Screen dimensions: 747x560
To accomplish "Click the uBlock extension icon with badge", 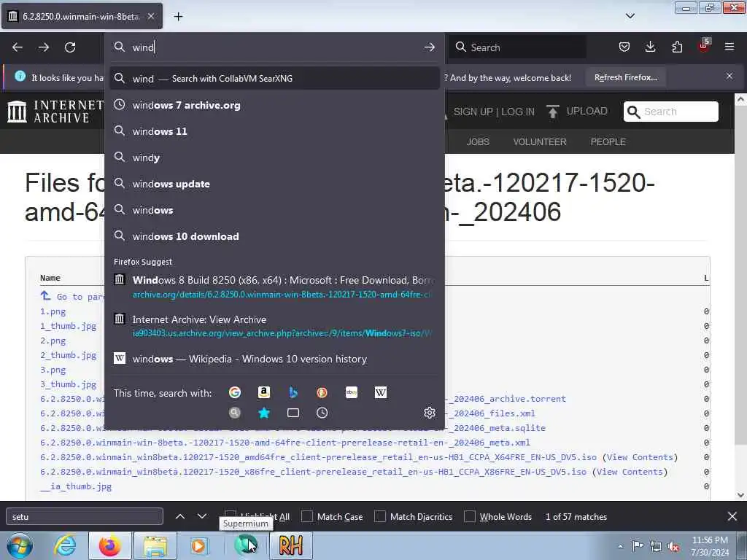I will point(704,46).
